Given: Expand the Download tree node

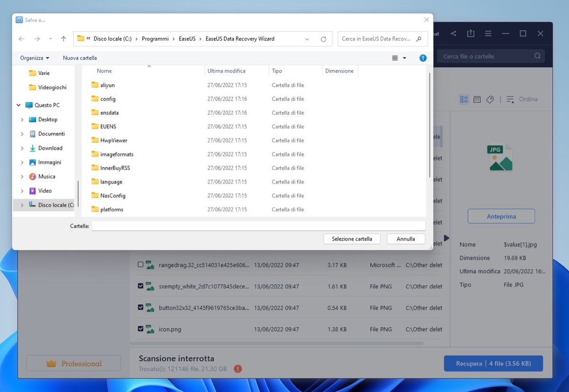Looking at the screenshot, I should [x=22, y=148].
